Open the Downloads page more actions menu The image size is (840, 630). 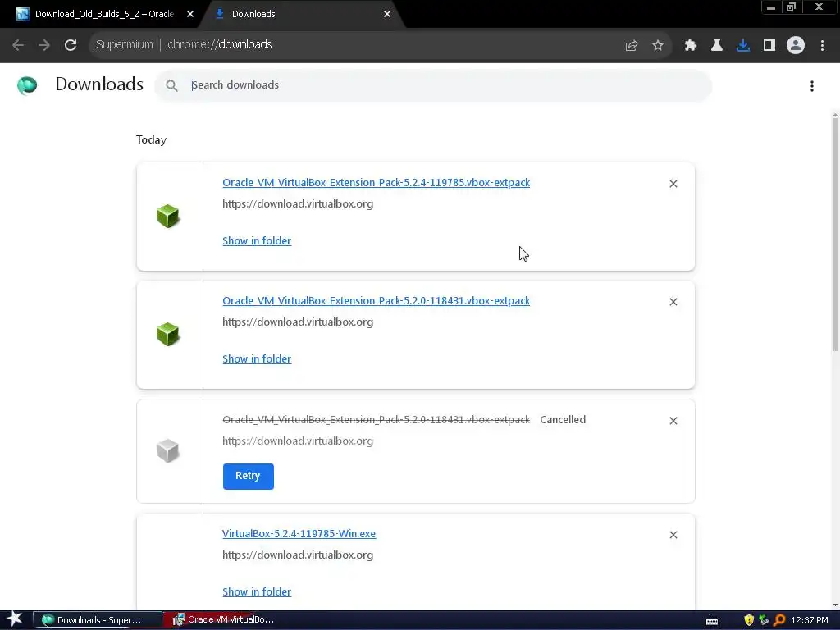812,85
